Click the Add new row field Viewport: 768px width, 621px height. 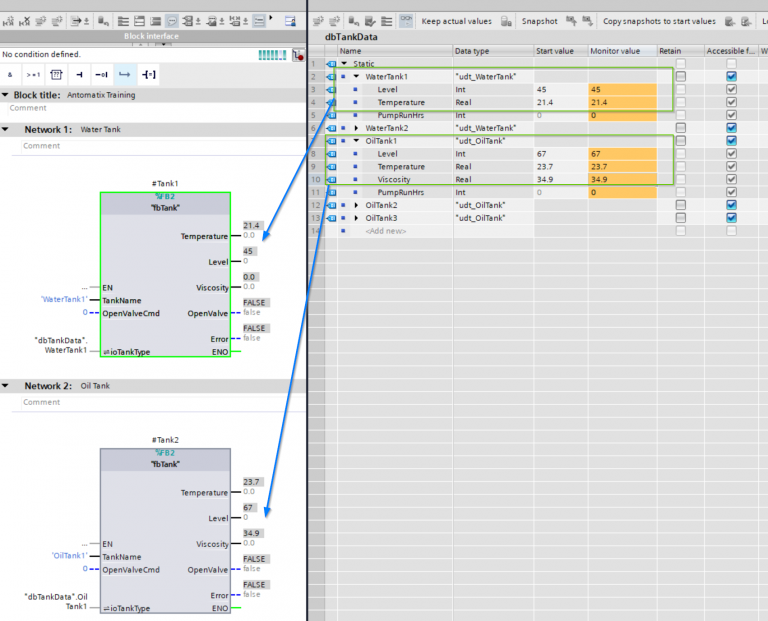pos(388,231)
